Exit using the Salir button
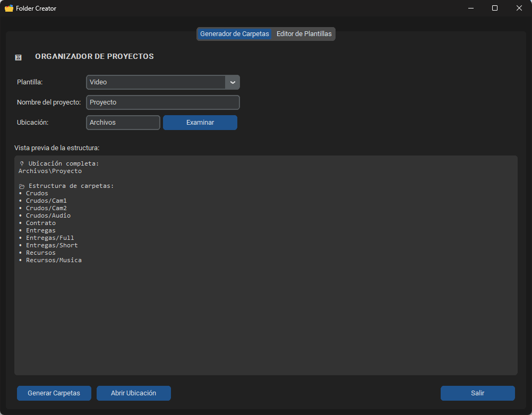 [x=477, y=393]
